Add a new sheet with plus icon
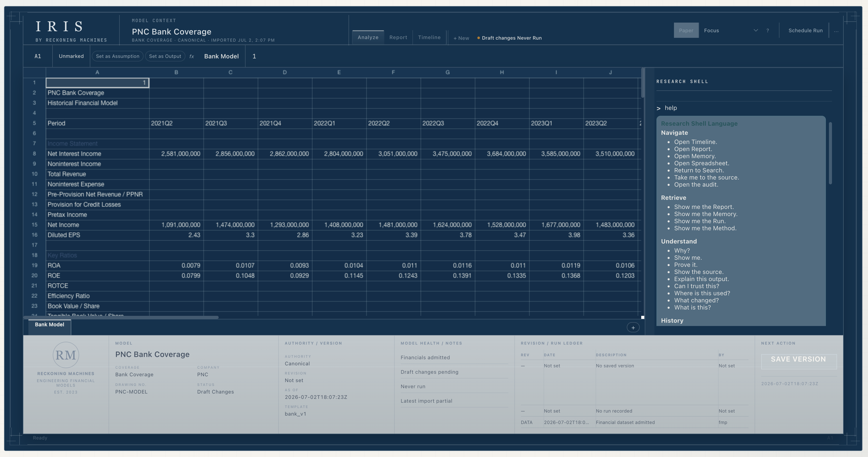 click(633, 328)
